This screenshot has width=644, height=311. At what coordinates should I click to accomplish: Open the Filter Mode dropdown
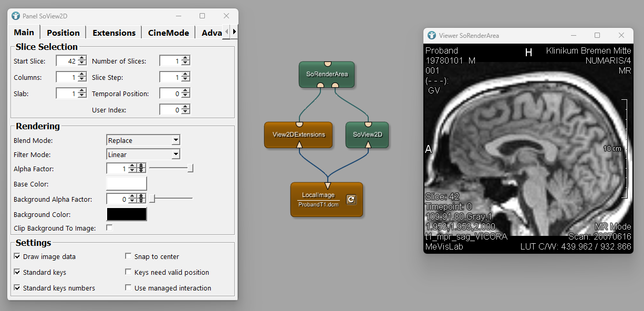pyautogui.click(x=143, y=154)
